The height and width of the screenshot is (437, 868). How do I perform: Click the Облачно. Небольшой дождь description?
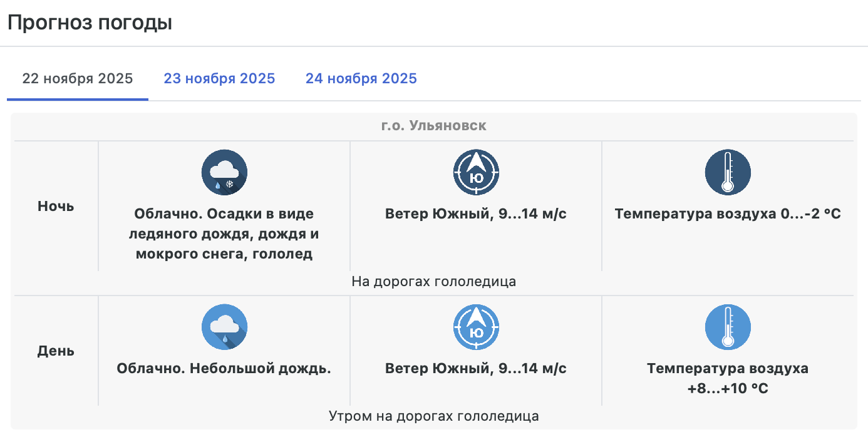[x=224, y=369]
